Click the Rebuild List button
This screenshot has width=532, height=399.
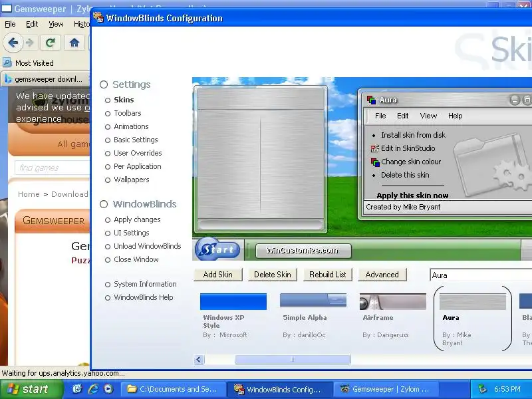click(x=328, y=275)
